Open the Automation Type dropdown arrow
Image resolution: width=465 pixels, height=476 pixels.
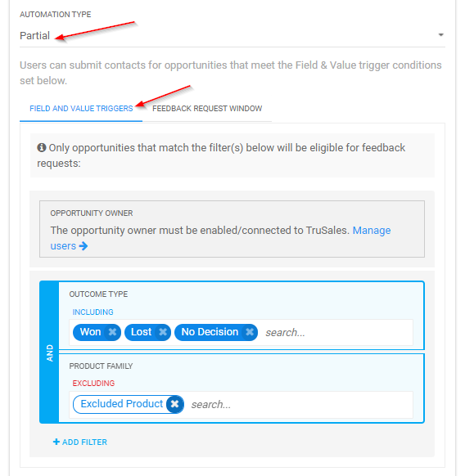click(440, 35)
